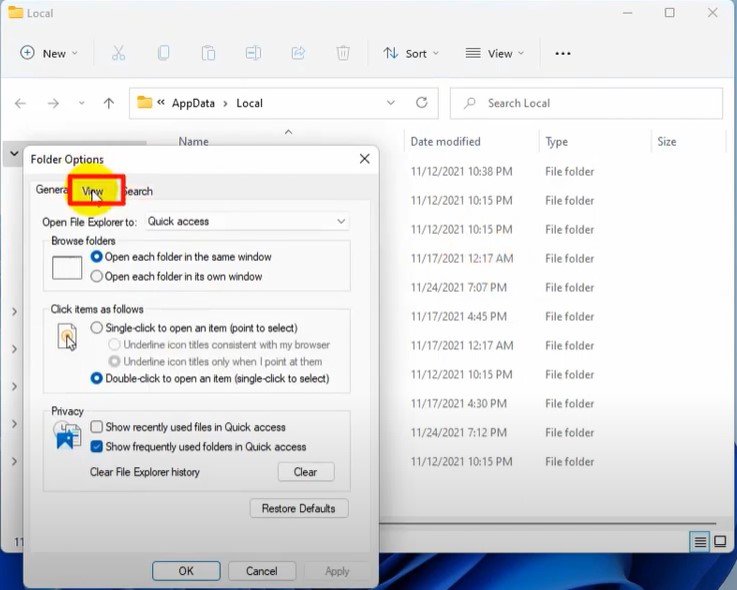The height and width of the screenshot is (590, 737).
Task: Select Double-click to open an item
Action: (x=210, y=378)
